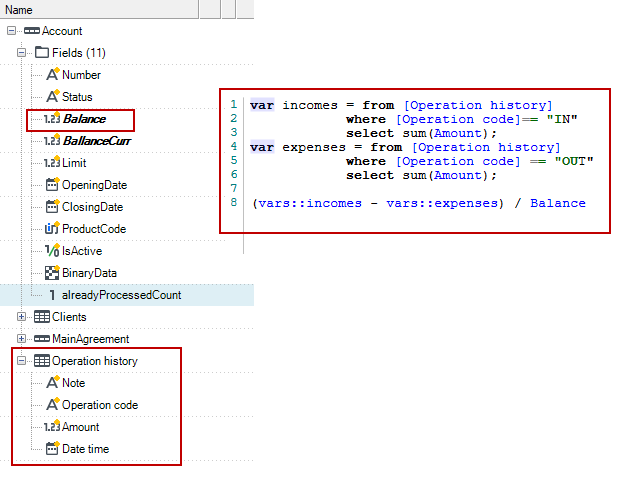Click the 'expenses' variable in code line 4
The image size is (629, 488).
pos(314,148)
